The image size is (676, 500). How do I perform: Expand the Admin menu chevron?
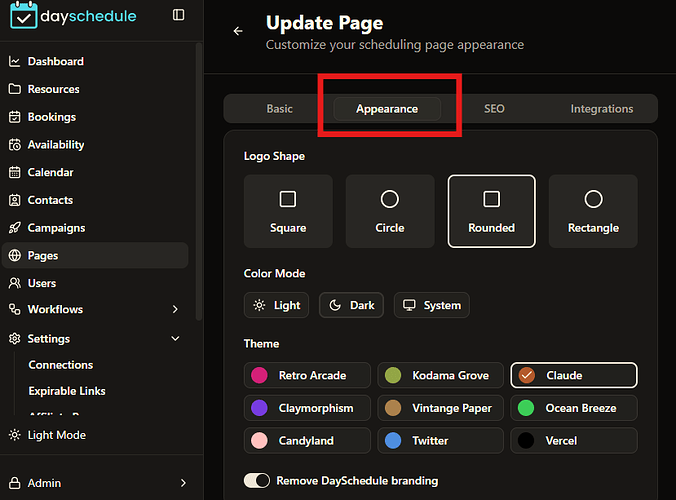[x=183, y=483]
